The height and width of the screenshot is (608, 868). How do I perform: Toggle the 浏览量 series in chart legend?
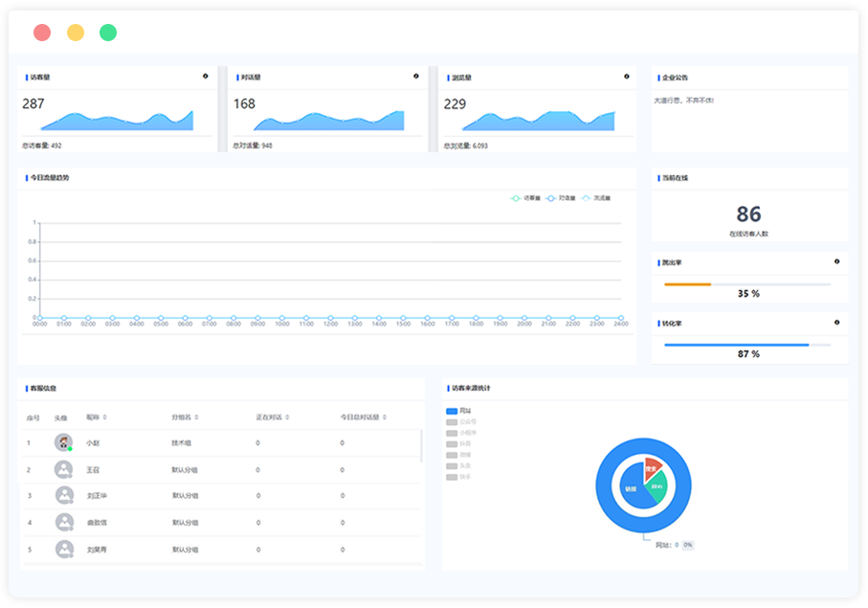596,198
